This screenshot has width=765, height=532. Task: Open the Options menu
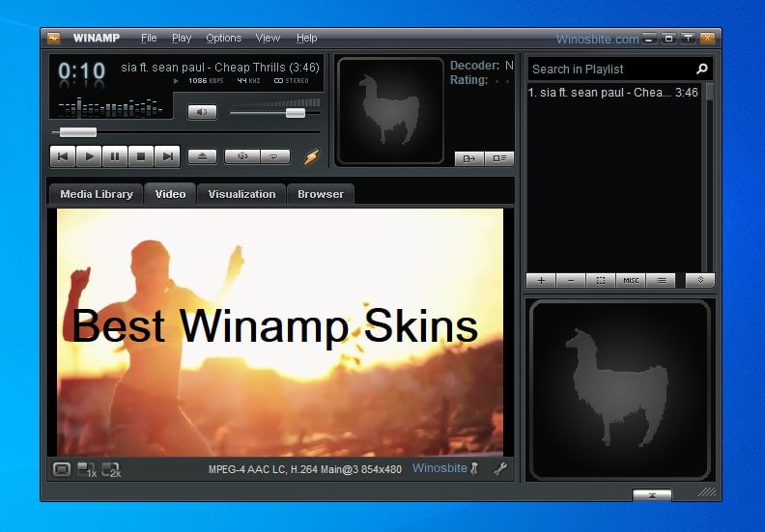[x=223, y=38]
